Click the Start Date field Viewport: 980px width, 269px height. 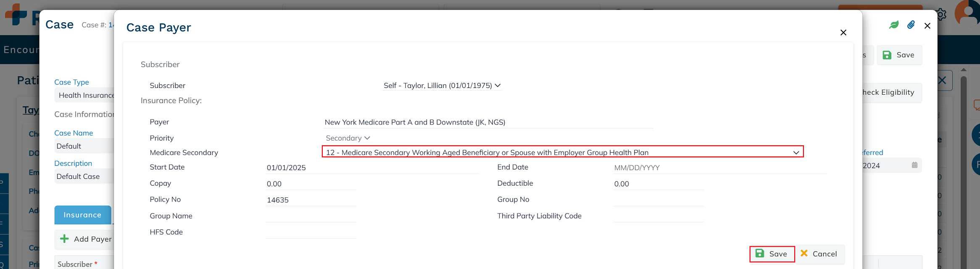[x=371, y=168]
